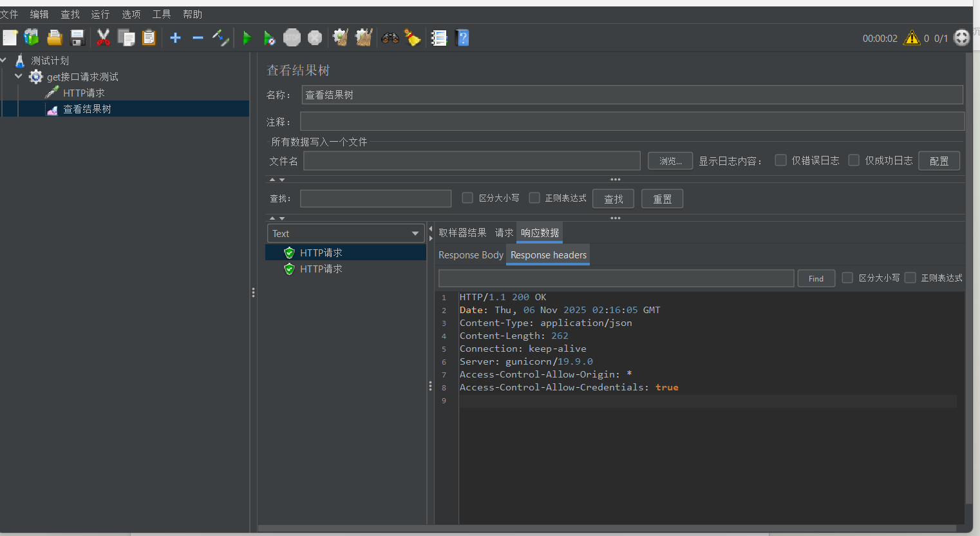Reset search with the brush icon

(x=412, y=38)
